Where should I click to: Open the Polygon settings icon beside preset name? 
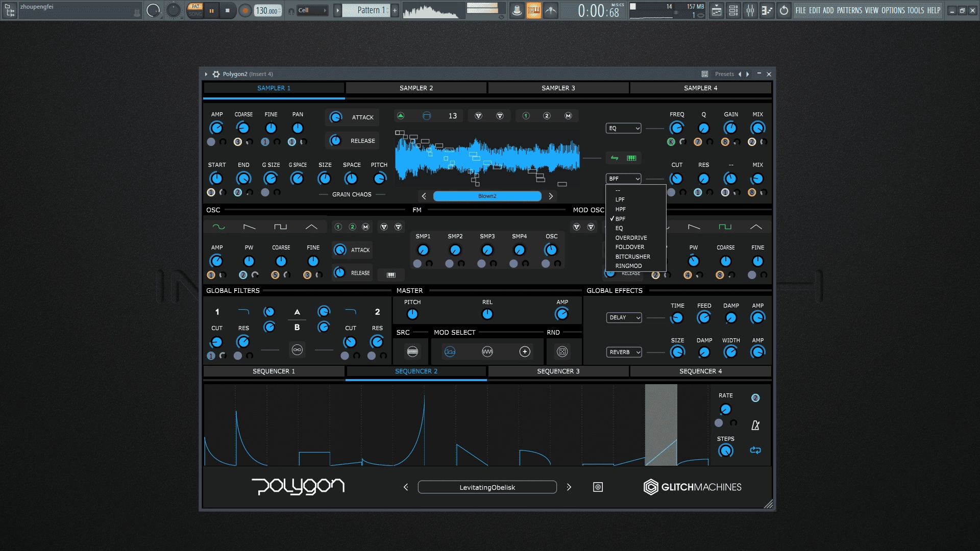[x=598, y=487]
